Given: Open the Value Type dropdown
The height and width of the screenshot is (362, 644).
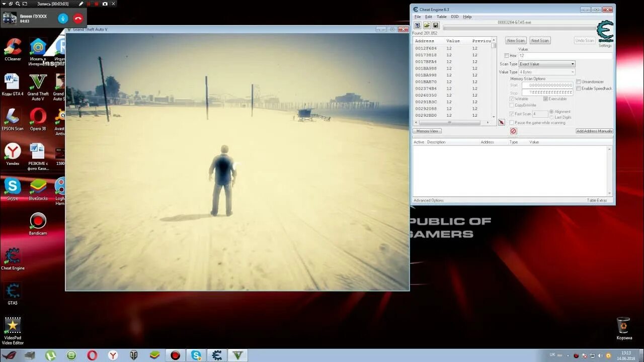Looking at the screenshot, I should (x=547, y=72).
